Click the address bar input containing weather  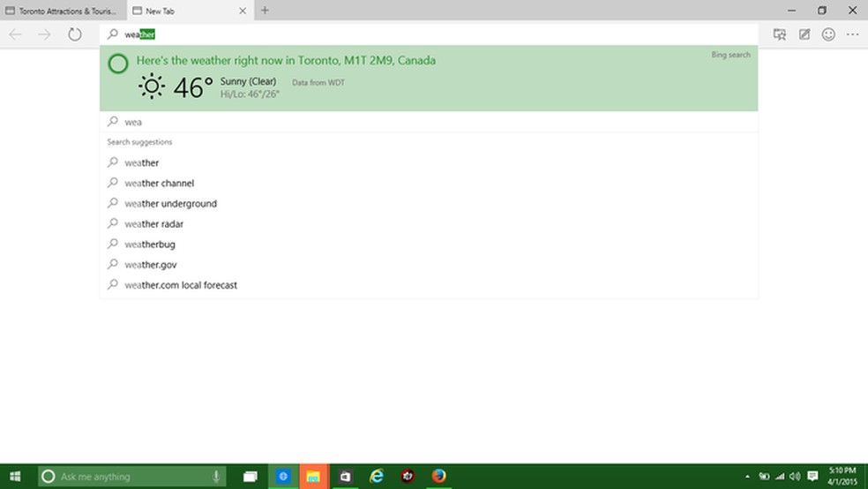tap(429, 34)
